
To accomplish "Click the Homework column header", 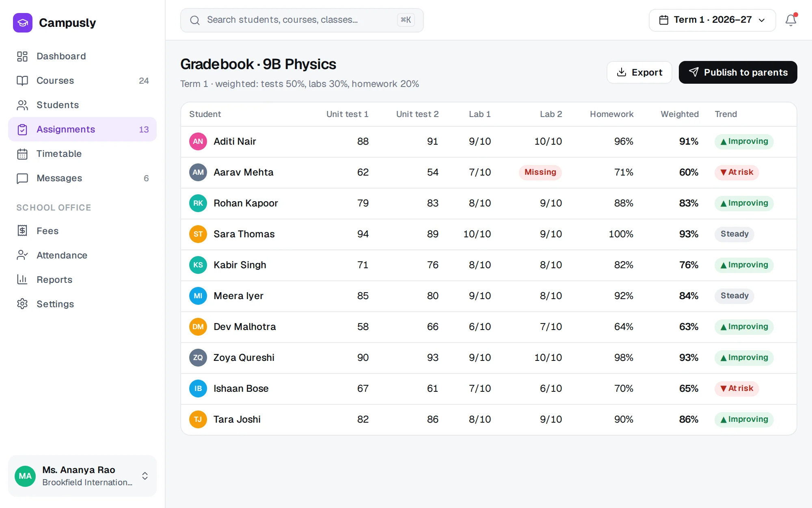I will (x=611, y=114).
